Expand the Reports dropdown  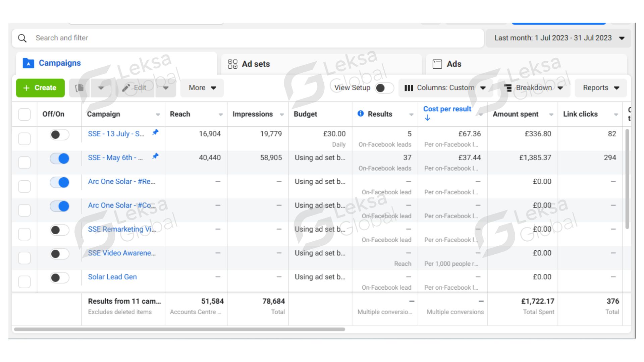tap(600, 88)
